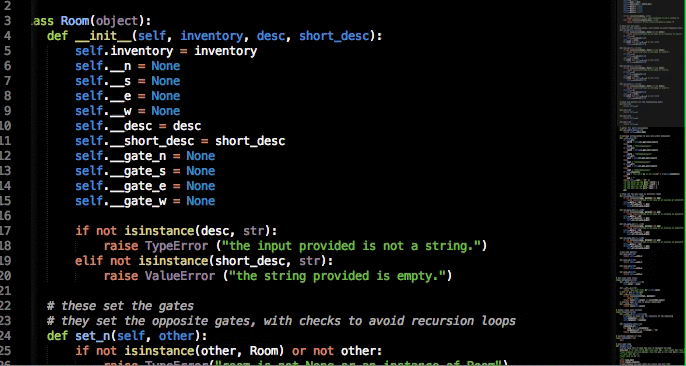
Task: Click isinstance(desc, str) condition
Action: pos(198,230)
